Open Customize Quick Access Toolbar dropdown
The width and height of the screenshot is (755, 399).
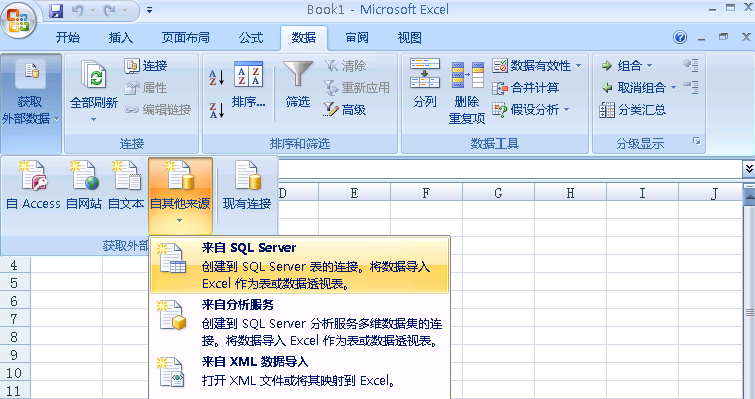(149, 10)
